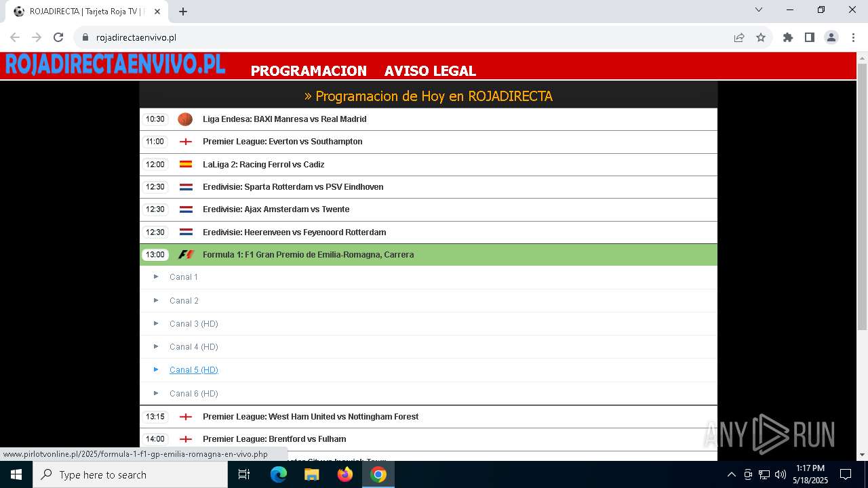
Task: Click the 10:30 time badge
Action: pyautogui.click(x=155, y=119)
